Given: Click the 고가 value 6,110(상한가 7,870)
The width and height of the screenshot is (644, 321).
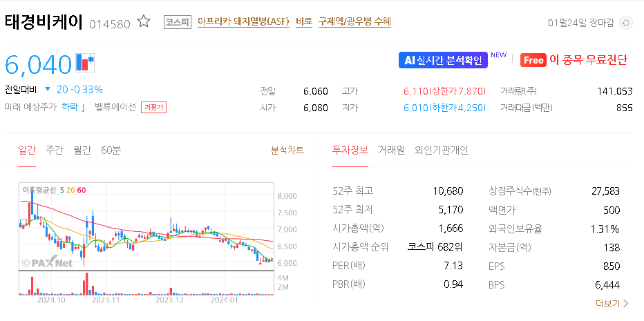Looking at the screenshot, I should 445,90.
